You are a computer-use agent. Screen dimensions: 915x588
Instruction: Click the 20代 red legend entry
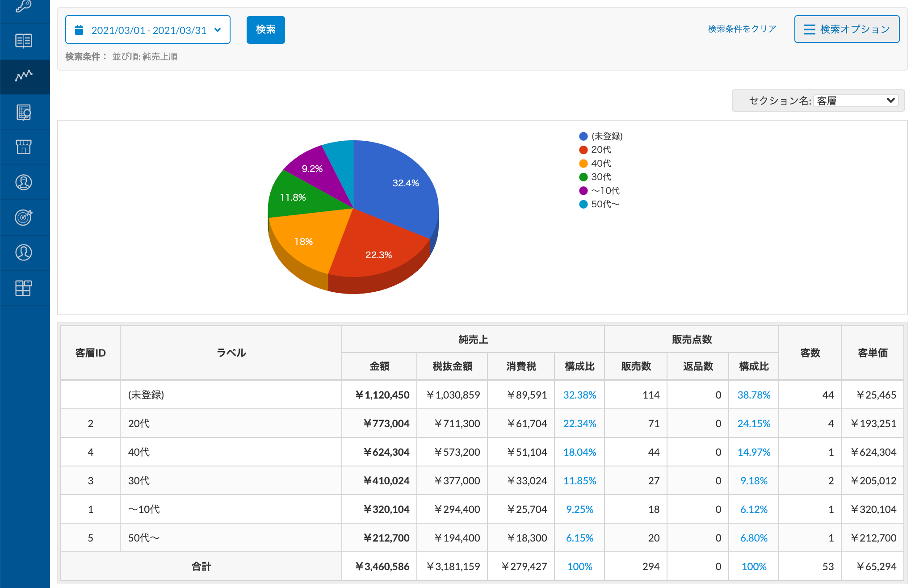click(x=600, y=150)
